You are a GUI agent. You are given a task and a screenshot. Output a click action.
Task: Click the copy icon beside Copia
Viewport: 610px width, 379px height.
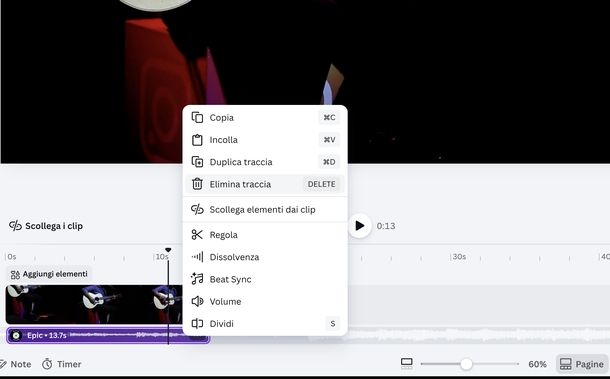click(x=197, y=118)
